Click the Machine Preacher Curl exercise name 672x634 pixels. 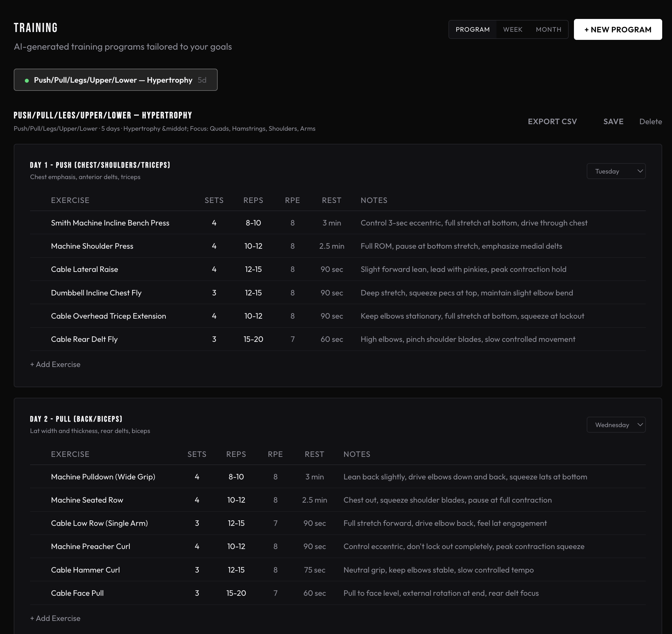[x=90, y=546]
